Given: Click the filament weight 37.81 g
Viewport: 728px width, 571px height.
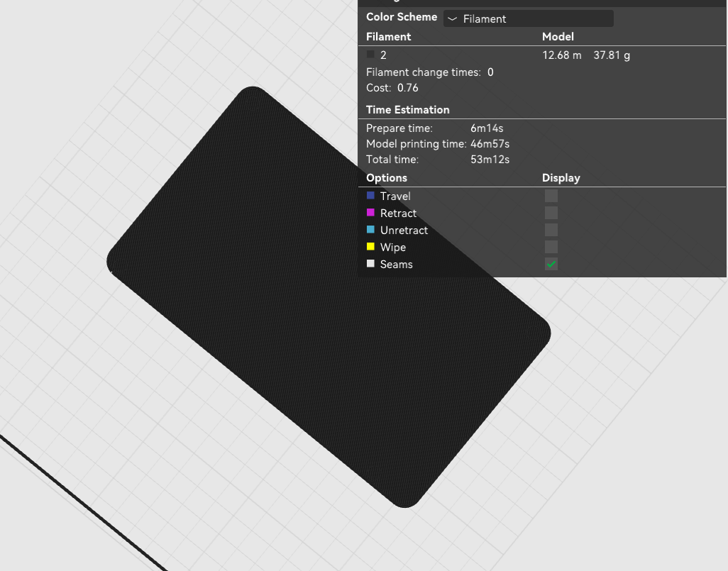Looking at the screenshot, I should (x=612, y=55).
